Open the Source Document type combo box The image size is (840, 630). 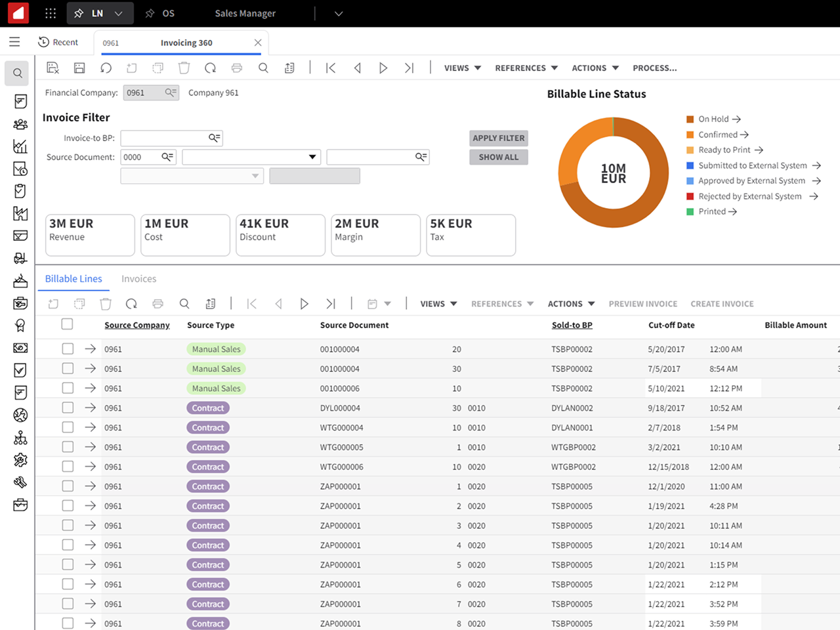[251, 157]
